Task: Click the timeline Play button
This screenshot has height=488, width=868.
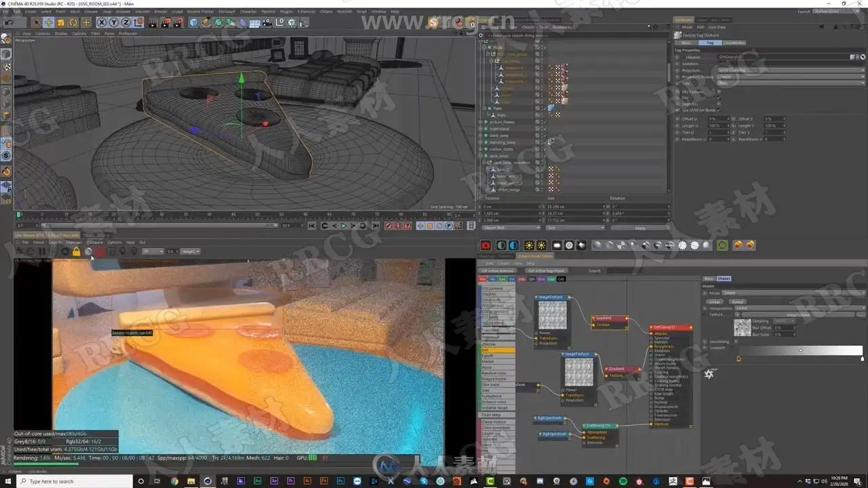Action: tap(343, 226)
